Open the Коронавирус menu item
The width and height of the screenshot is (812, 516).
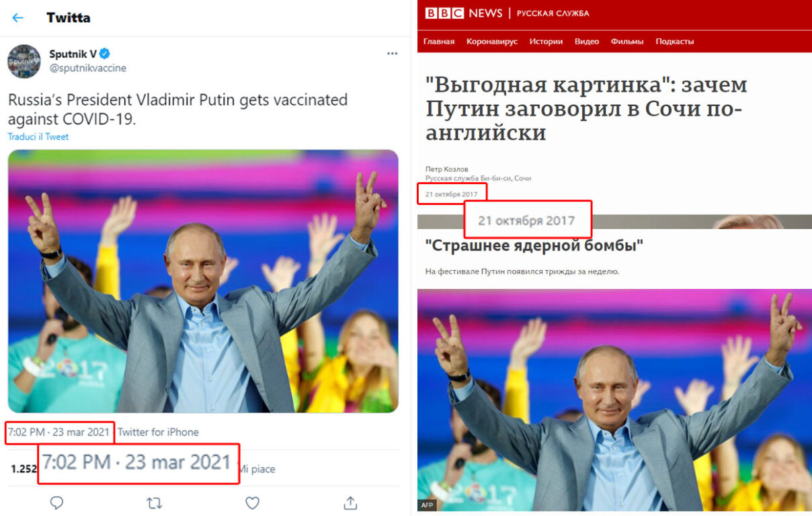(x=492, y=42)
